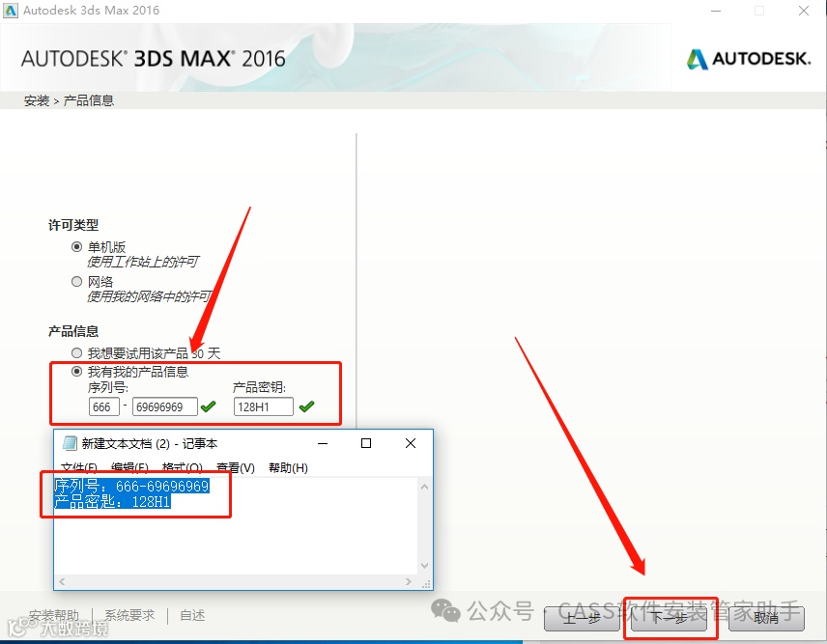Choose the 我想要试用该产品 30 天 trial option
This screenshot has width=827, height=644.
pyautogui.click(x=77, y=352)
